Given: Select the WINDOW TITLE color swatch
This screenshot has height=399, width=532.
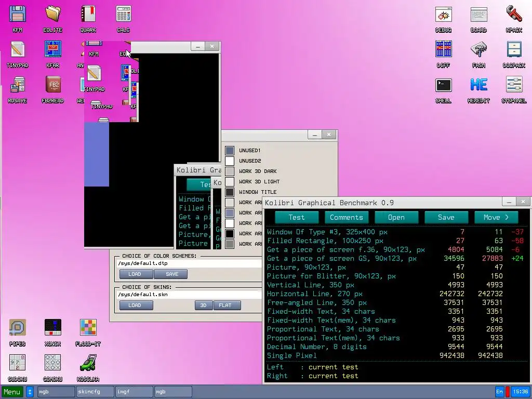Looking at the screenshot, I should point(230,192).
